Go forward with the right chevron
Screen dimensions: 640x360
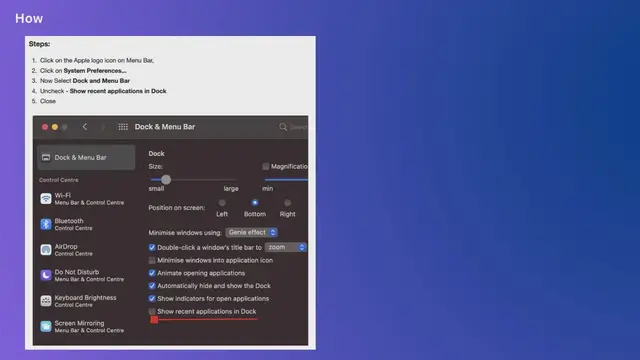[103, 127]
